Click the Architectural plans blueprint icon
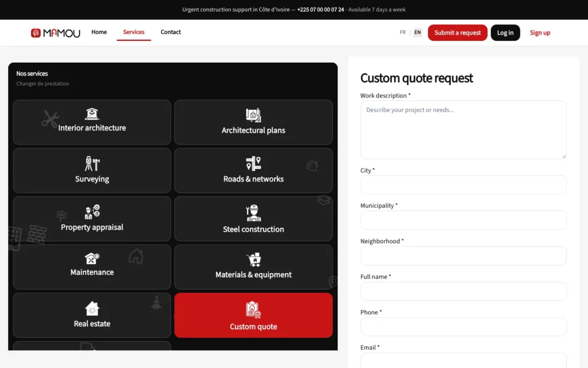 tap(253, 115)
